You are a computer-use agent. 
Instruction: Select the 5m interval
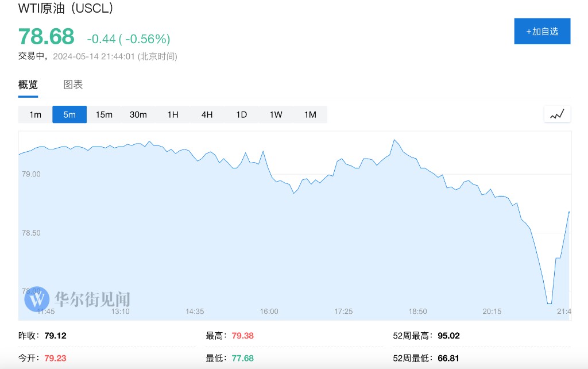coord(69,114)
